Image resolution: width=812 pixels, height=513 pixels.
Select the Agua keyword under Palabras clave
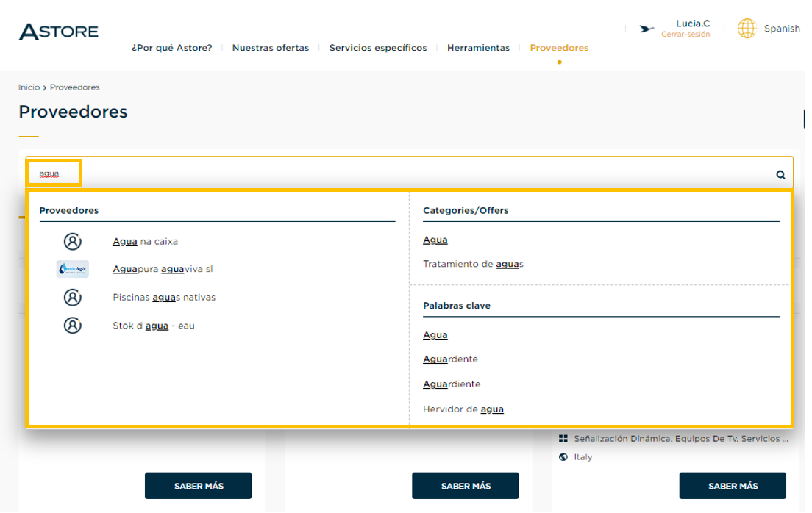coord(435,335)
